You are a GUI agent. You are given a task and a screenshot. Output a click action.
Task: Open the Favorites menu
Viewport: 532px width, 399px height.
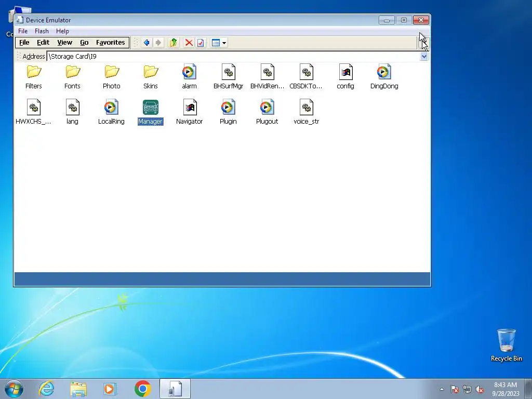pos(110,43)
